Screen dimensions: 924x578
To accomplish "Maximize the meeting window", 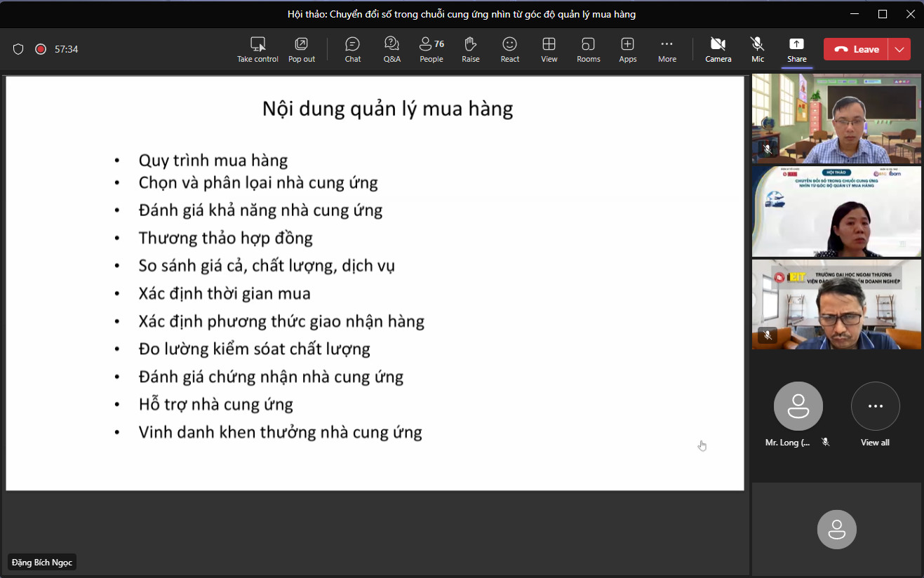I will tap(883, 13).
